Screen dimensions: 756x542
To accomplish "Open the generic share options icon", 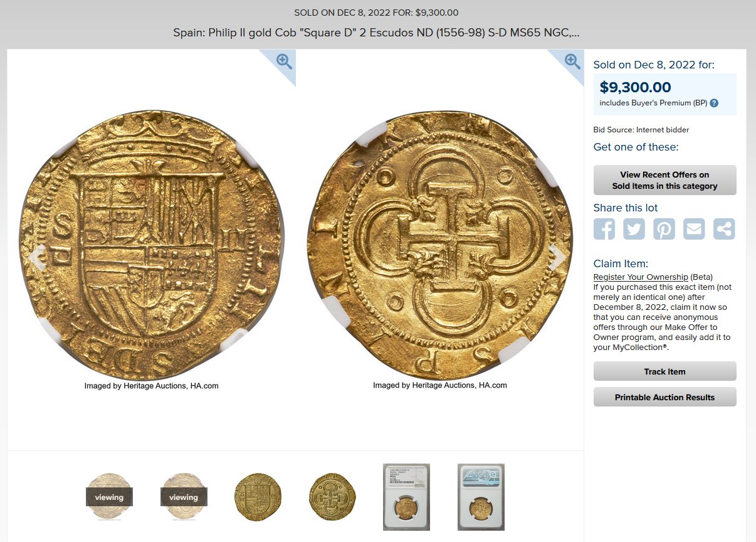I will (724, 229).
